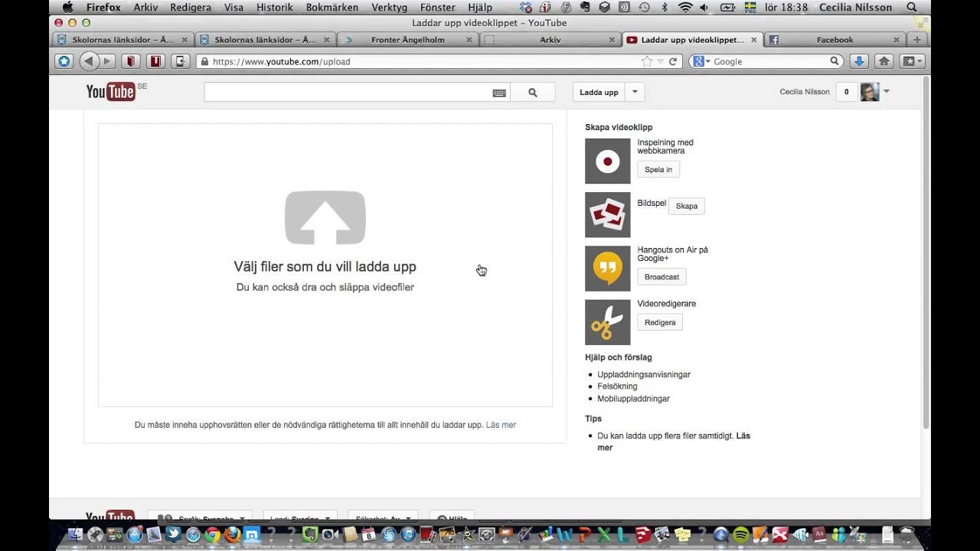
Task: Bookmark this page with the star icon
Action: point(647,61)
